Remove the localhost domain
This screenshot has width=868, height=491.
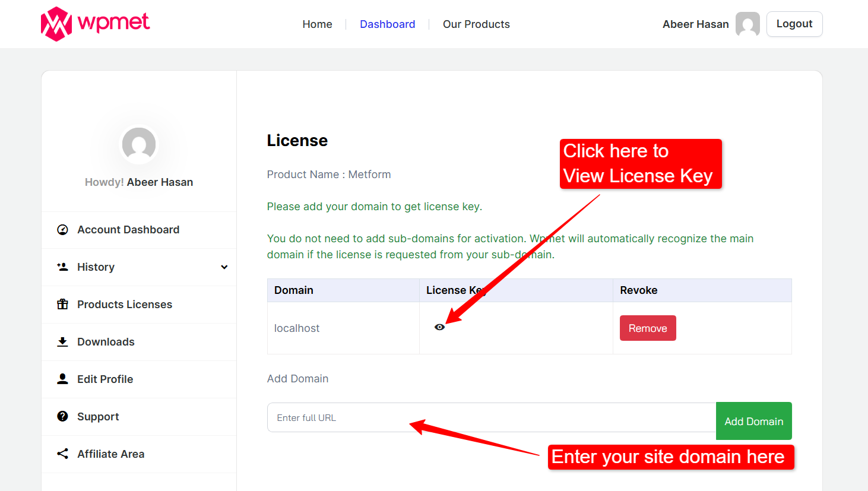point(647,328)
